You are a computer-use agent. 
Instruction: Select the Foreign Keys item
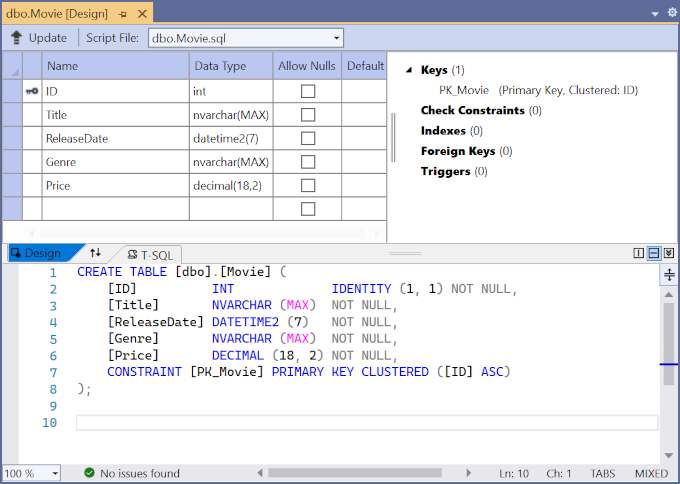click(x=458, y=151)
